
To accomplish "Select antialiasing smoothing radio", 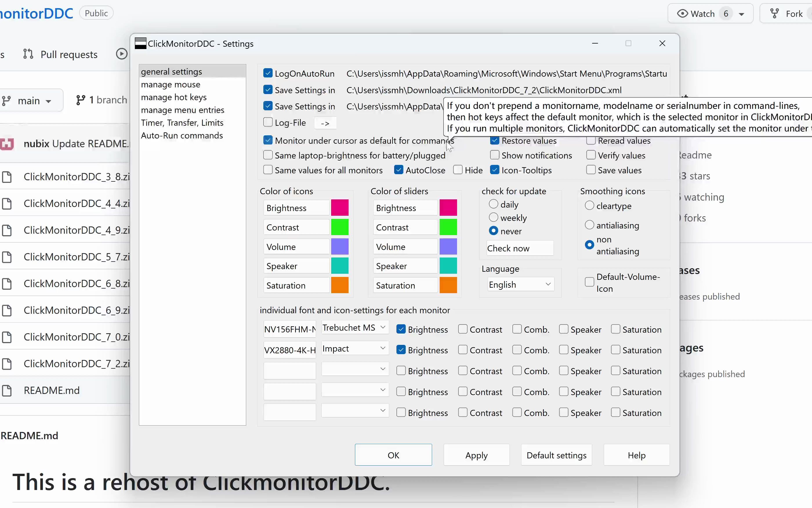I will coord(590,225).
